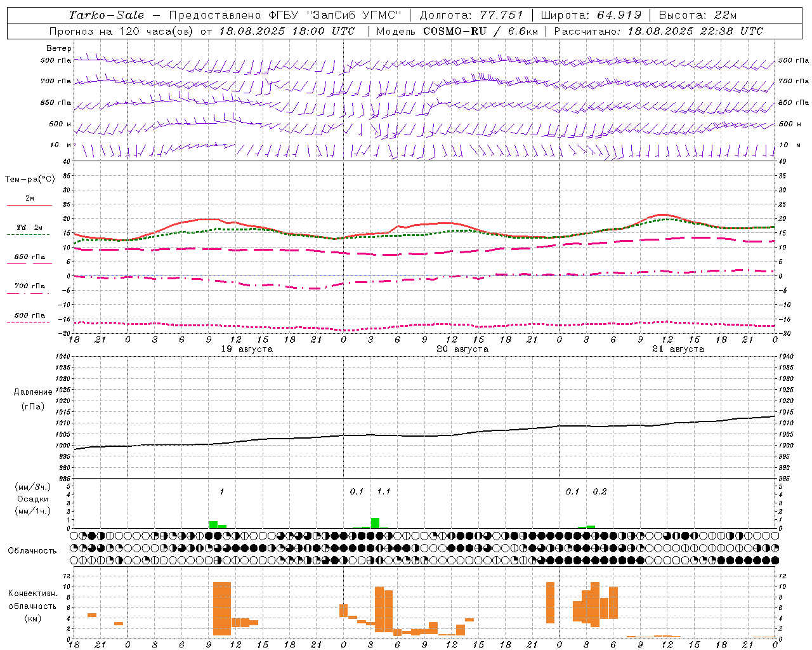Click the 20 августа date label
The width and height of the screenshot is (812, 650).
coord(462,349)
